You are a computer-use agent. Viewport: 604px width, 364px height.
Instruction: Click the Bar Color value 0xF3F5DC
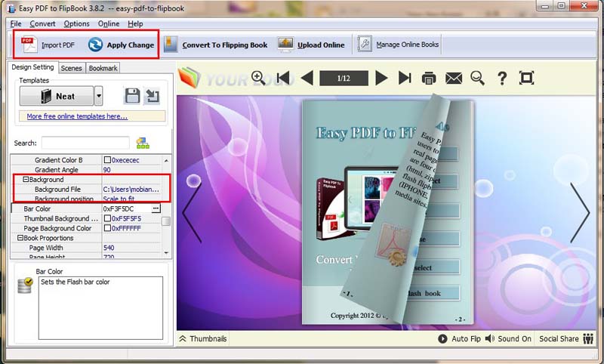(x=119, y=208)
